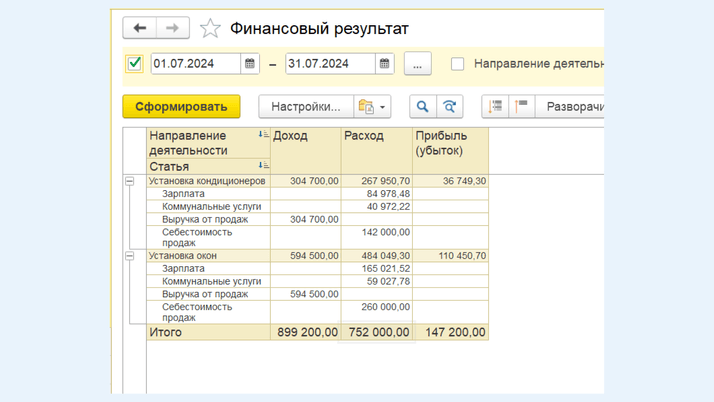Enable Направление деятельности filter checkbox
This screenshot has width=714, height=402.
(457, 64)
